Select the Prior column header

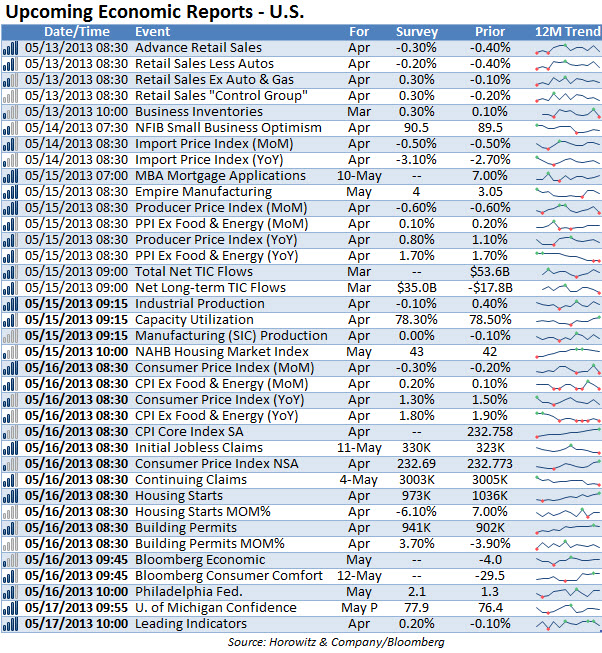490,32
